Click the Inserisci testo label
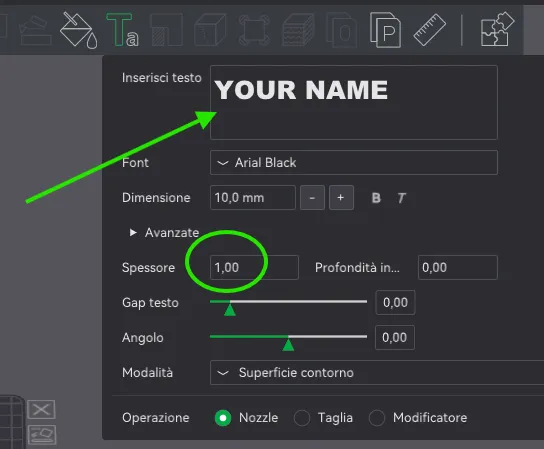 (x=162, y=78)
